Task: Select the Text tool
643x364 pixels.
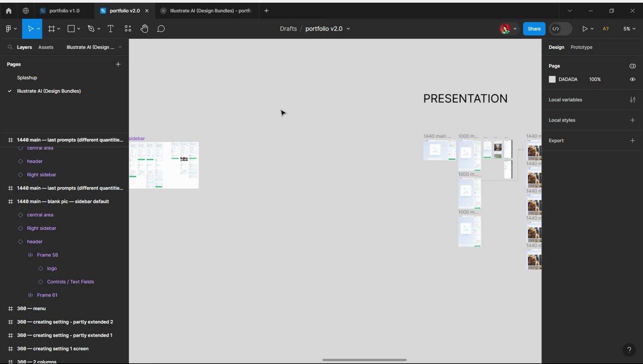Action: coord(111,29)
